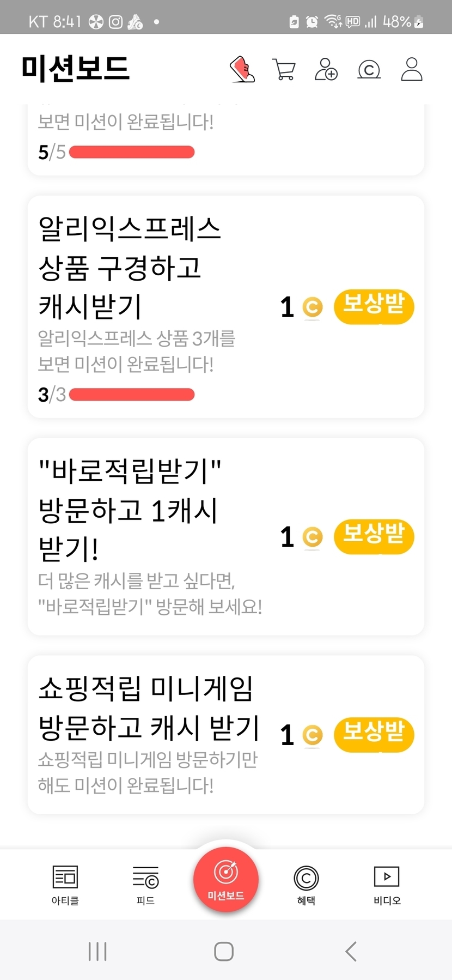Open the cash coin icon in header
This screenshot has width=452, height=980.
click(369, 70)
